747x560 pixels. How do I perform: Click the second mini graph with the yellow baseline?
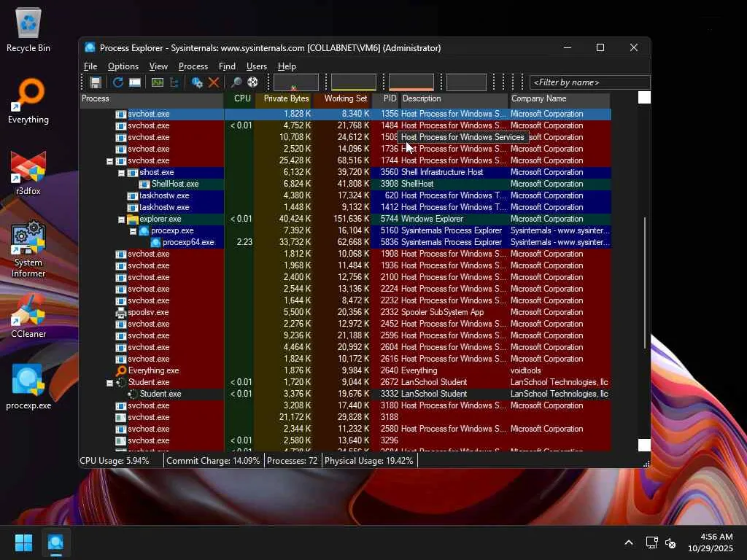354,82
